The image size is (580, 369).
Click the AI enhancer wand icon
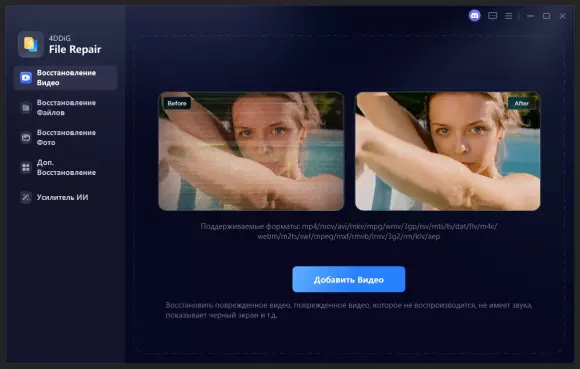[x=26, y=197]
